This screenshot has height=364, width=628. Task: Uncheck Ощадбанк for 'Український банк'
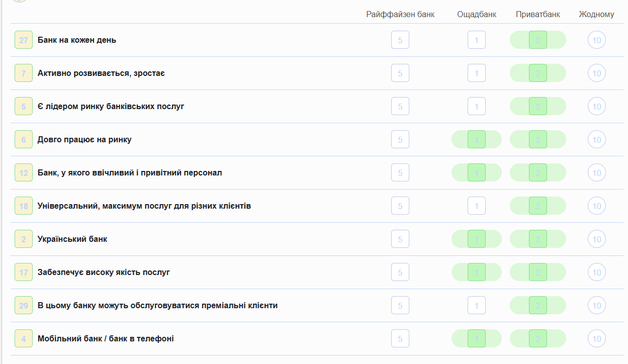click(x=476, y=239)
